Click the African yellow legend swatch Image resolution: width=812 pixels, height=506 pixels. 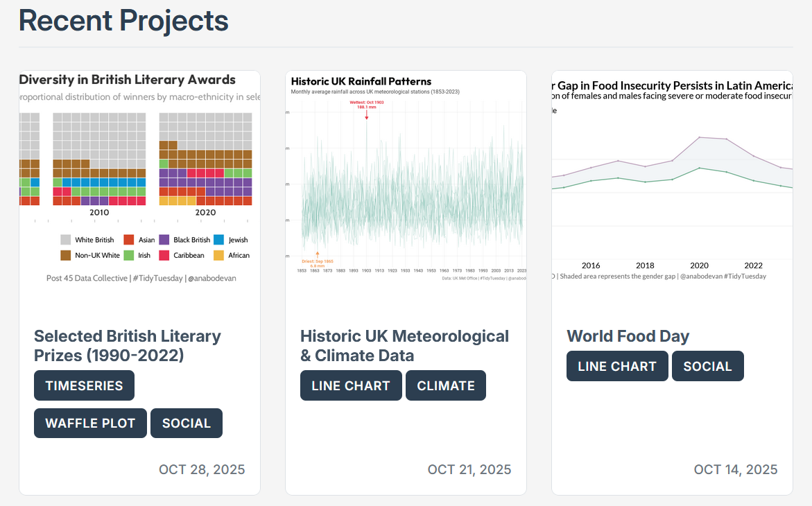coord(218,256)
